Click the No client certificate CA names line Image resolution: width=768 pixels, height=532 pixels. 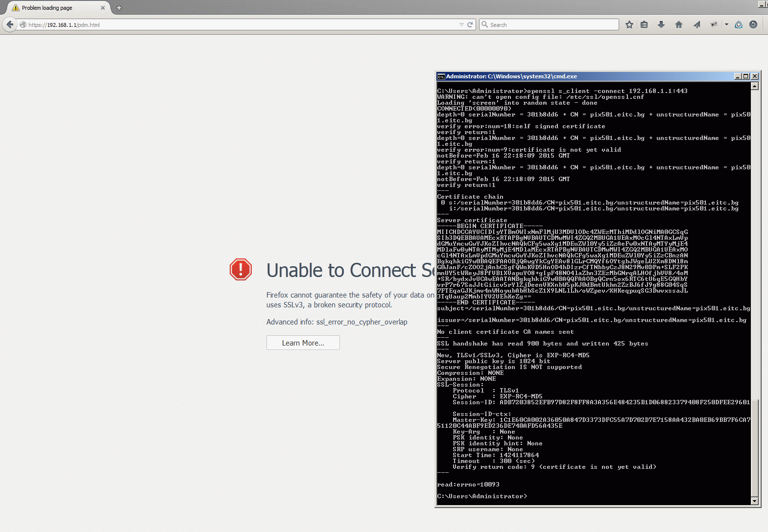[505, 332]
